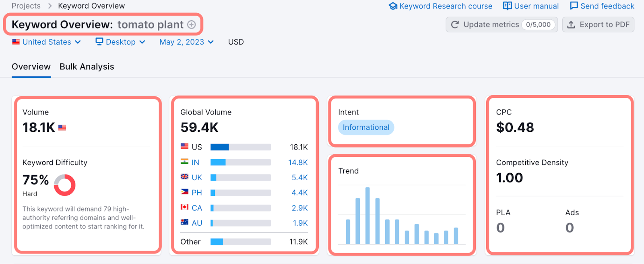This screenshot has height=264, width=644.
Task: Open the UK country volume row
Action: pyautogui.click(x=197, y=178)
